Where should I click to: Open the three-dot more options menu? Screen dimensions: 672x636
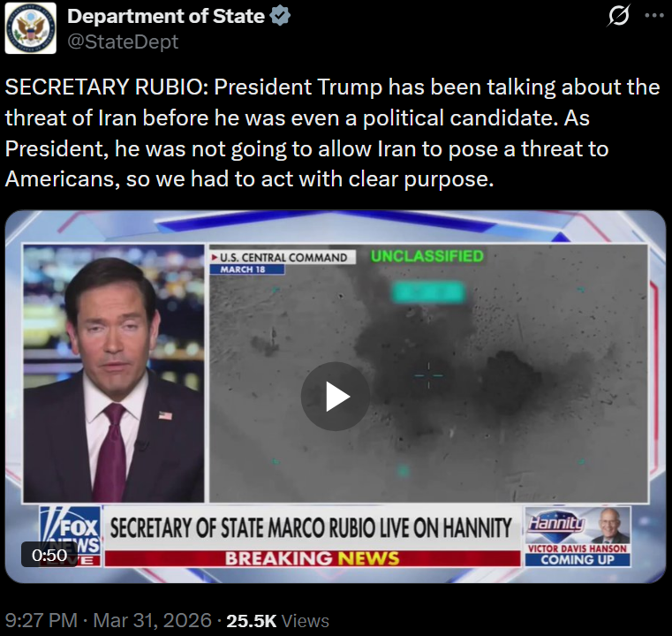(654, 15)
